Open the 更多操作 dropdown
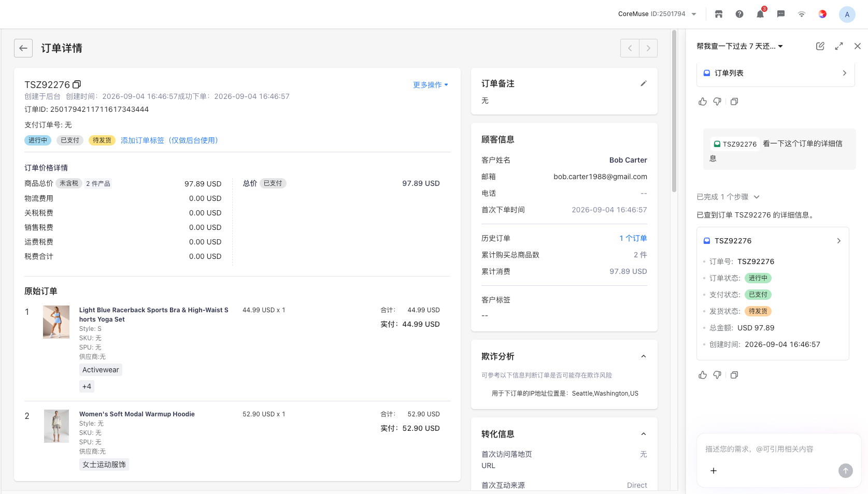This screenshot has height=494, width=868. point(431,85)
